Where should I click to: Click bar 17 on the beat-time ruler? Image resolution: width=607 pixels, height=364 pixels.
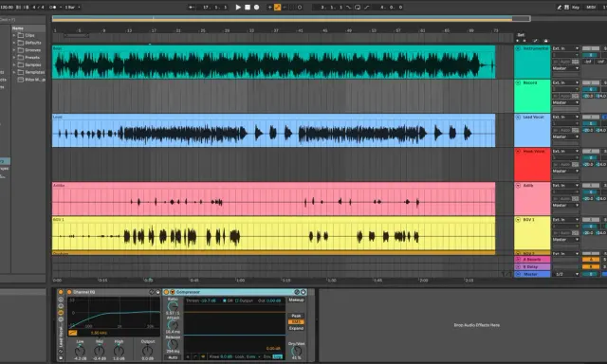click(154, 30)
